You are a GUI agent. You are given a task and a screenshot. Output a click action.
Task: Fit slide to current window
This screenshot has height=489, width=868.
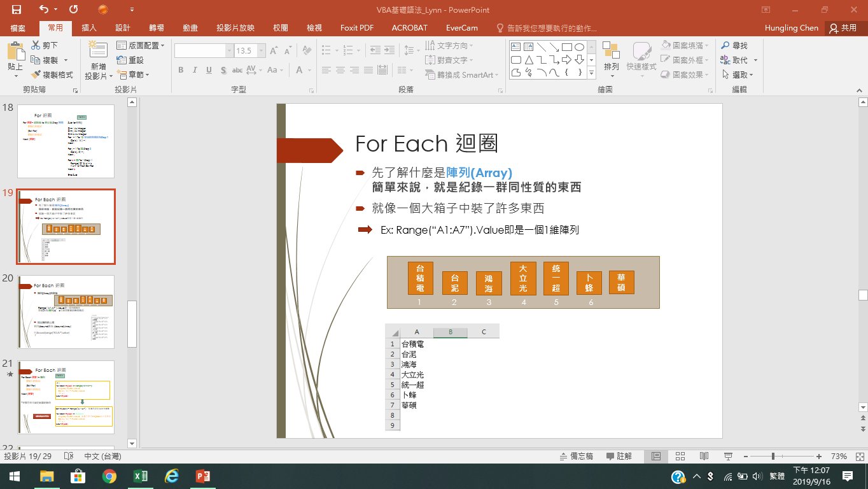pyautogui.click(x=859, y=457)
